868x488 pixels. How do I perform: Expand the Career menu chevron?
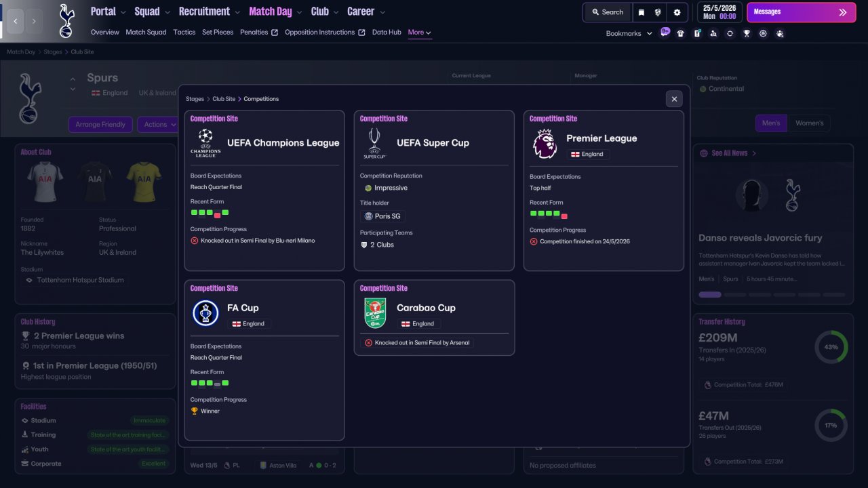coord(382,12)
